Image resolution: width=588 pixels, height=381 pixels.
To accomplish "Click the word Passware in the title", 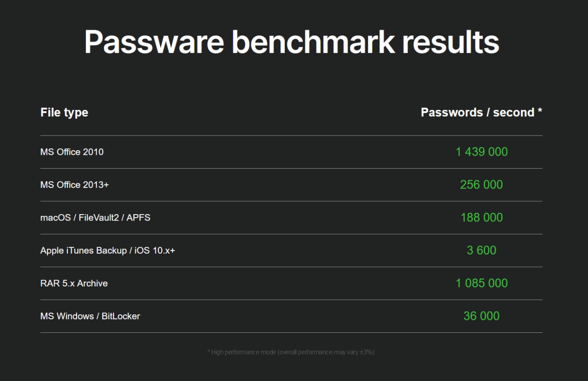I will tap(154, 42).
